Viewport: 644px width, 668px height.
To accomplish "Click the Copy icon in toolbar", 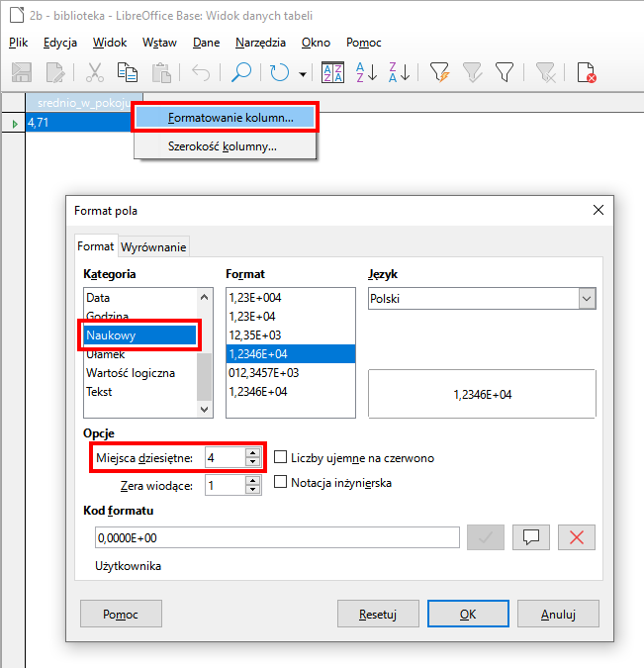I will [128, 72].
